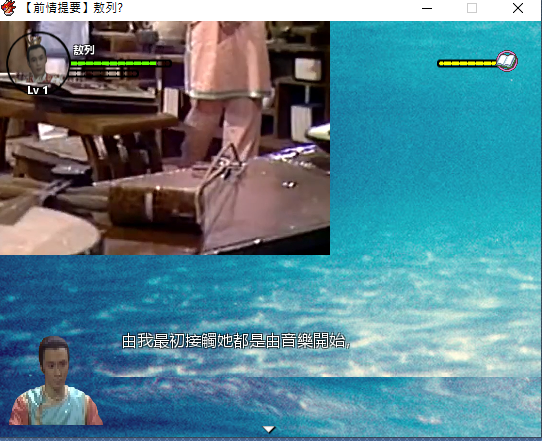
Task: Maximize the game window
Action: (472, 8)
